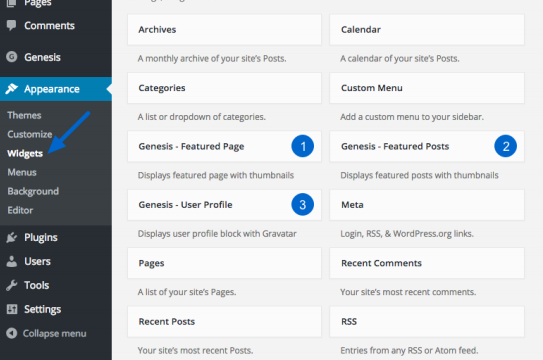Open the Widgets submenu link
Screen dimensions: 543x360
[25, 153]
